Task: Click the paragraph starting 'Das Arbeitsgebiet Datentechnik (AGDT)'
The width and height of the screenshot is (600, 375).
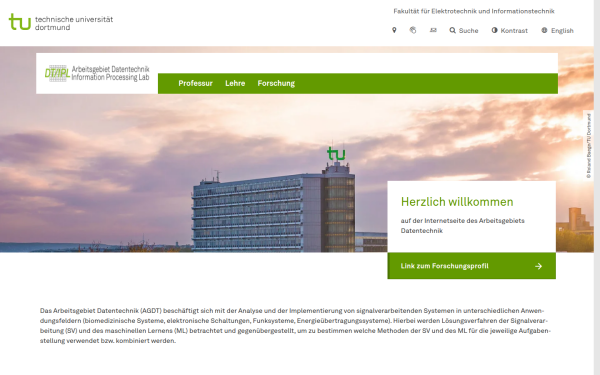Action: pyautogui.click(x=295, y=326)
